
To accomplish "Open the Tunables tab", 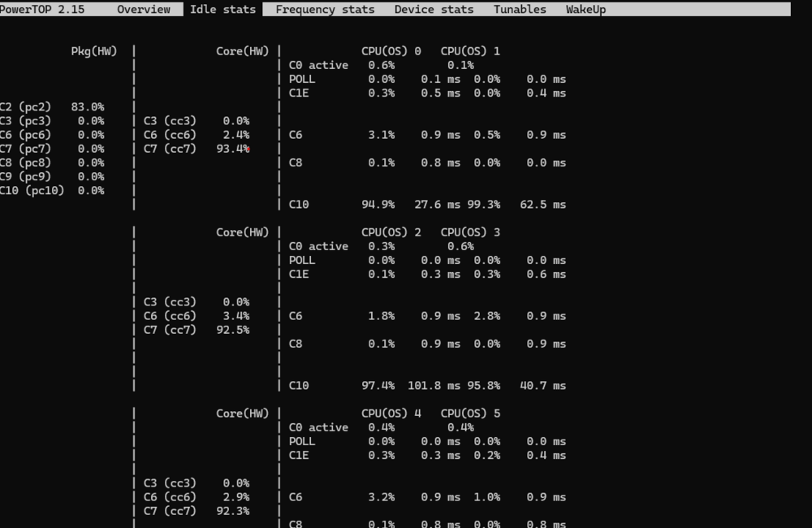I will point(520,9).
